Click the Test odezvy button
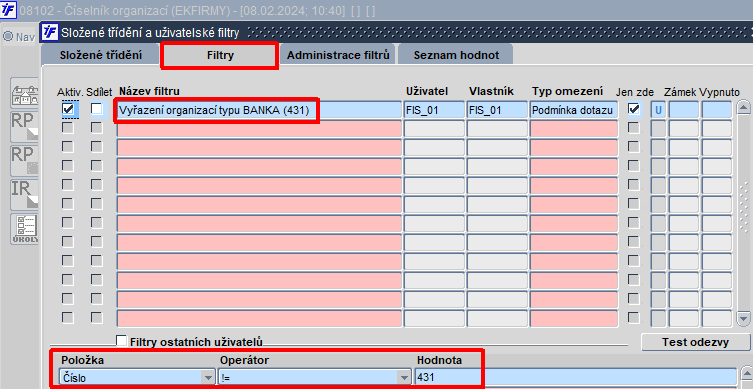This screenshot has height=389, width=753. 695,342
